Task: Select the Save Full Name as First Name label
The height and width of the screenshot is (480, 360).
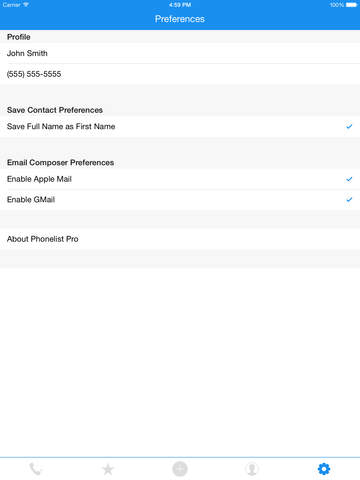Action: [61, 126]
